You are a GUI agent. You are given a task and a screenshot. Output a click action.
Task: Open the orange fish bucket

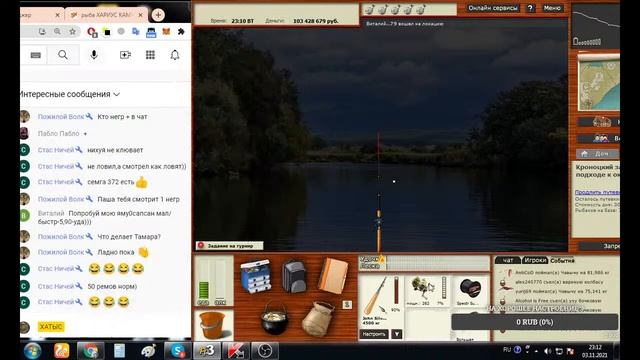pyautogui.click(x=212, y=325)
